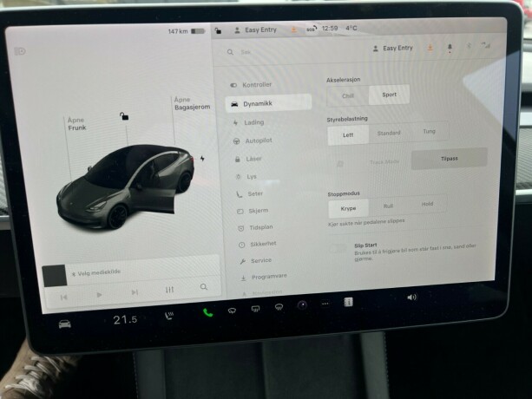The image size is (532, 399).
Task: Open the camera app icon
Action: click(x=302, y=305)
